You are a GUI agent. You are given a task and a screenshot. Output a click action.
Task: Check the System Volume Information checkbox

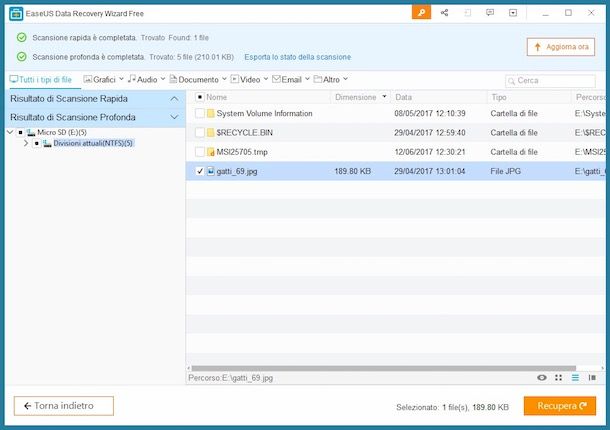[x=200, y=113]
